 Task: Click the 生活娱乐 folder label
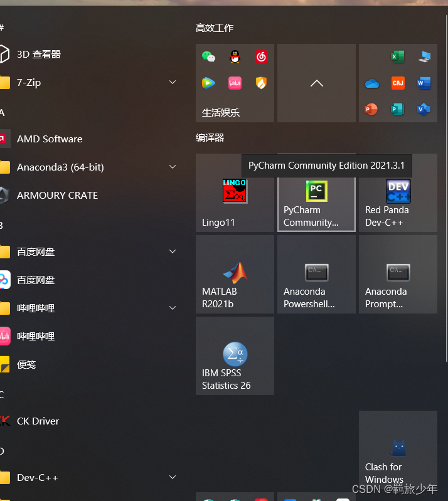tap(221, 112)
